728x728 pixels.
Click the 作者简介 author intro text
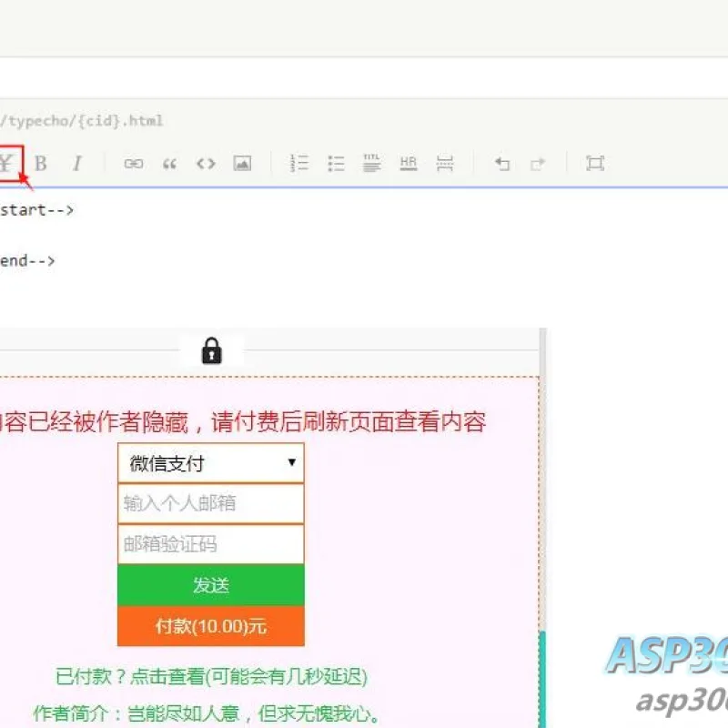(x=207, y=713)
